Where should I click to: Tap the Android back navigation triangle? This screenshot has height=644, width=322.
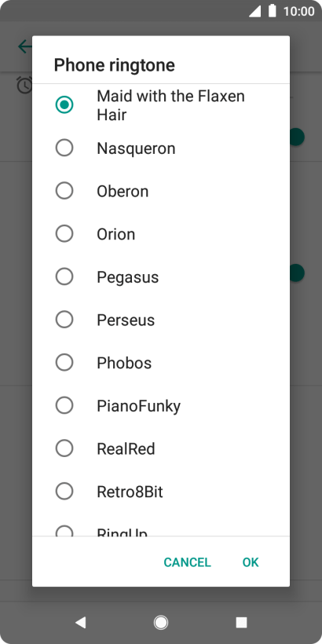pos(80,623)
